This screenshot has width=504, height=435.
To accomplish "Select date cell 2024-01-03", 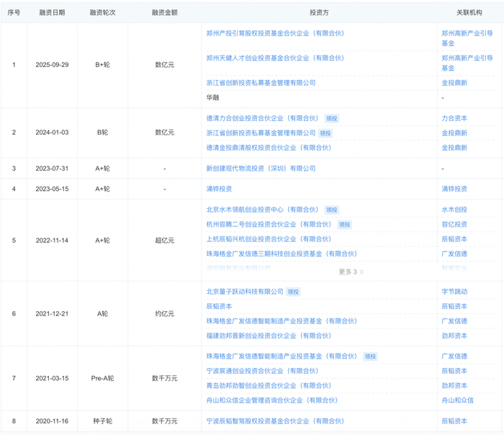I will (52, 132).
